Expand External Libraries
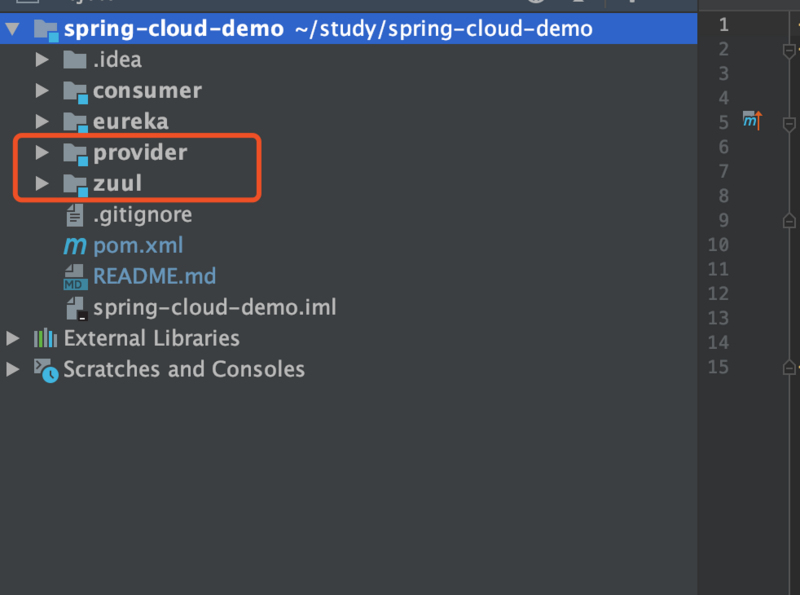Screen dimensions: 800x595 12,338
